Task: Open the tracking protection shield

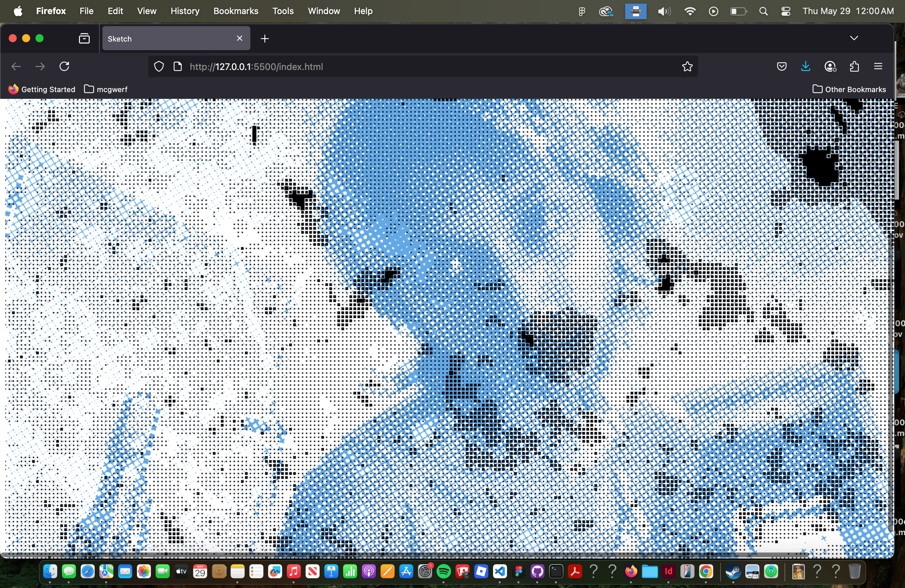Action: [159, 67]
